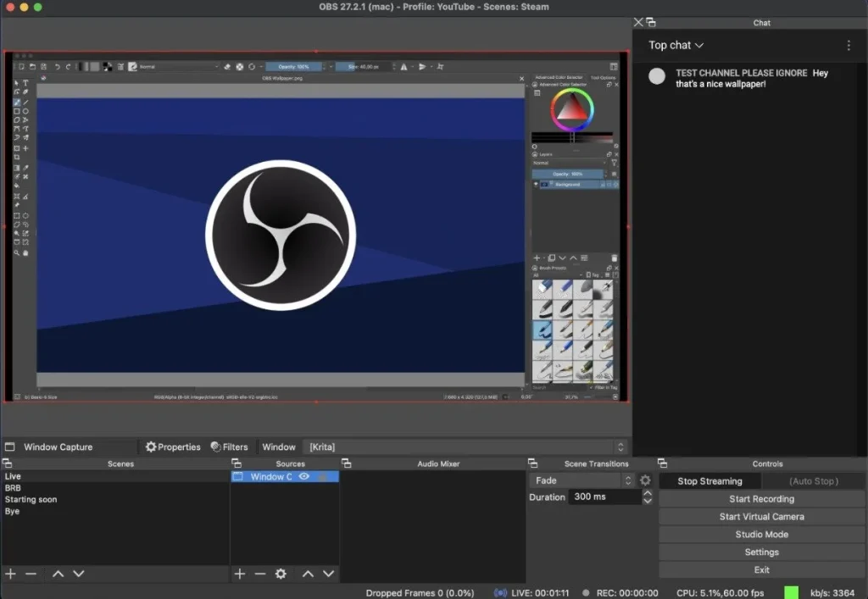The image size is (868, 599).
Task: Click the transition Duration field
Action: 604,497
